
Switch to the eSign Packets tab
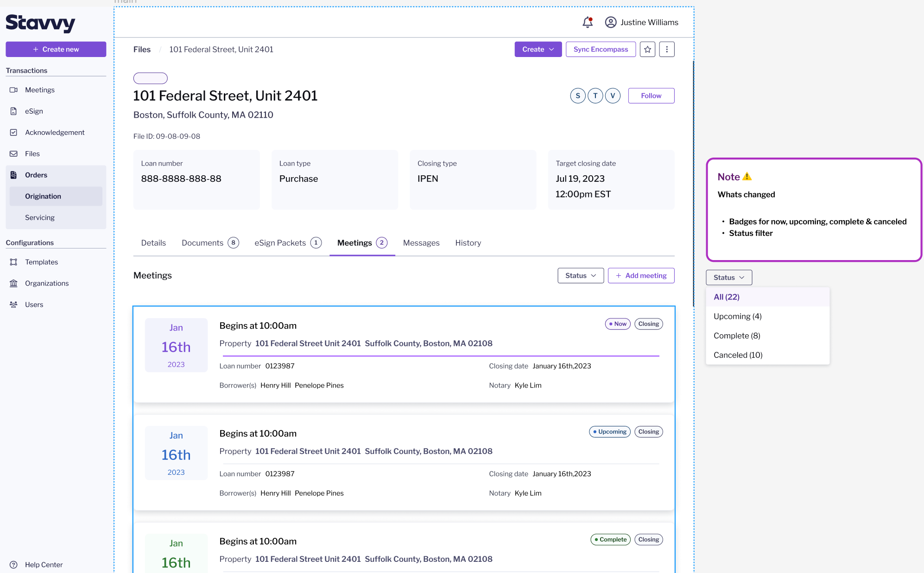pos(288,243)
